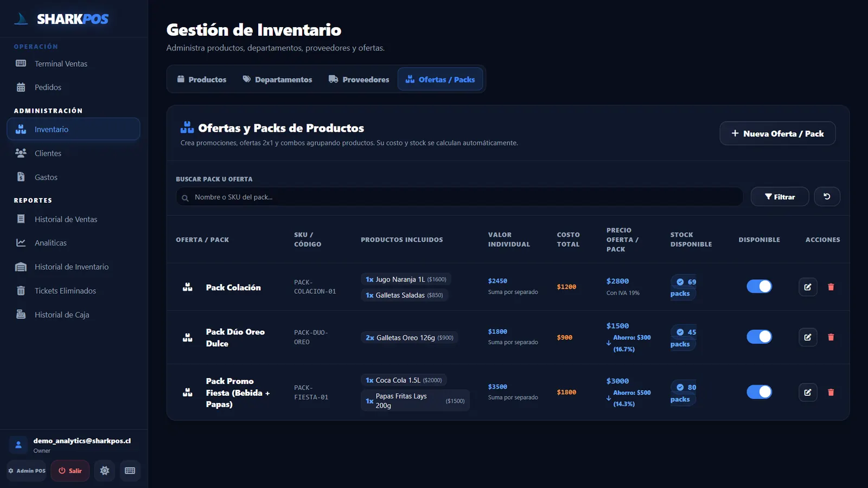Select Inventario in the sidebar
868x488 pixels.
tap(73, 129)
